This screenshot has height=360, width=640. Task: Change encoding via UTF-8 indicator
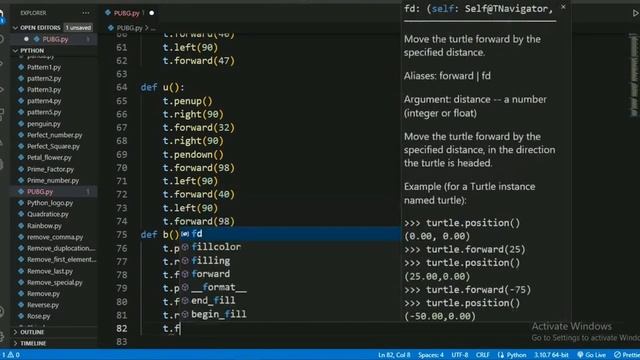460,355
